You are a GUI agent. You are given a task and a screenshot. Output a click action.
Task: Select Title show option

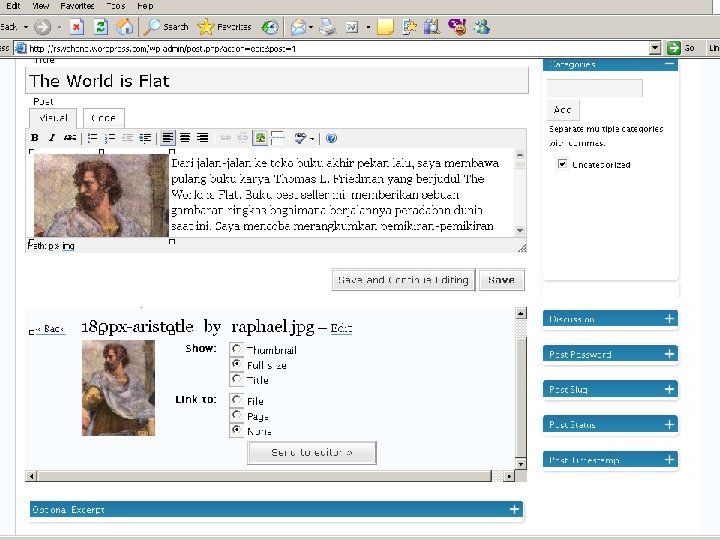coord(236,379)
